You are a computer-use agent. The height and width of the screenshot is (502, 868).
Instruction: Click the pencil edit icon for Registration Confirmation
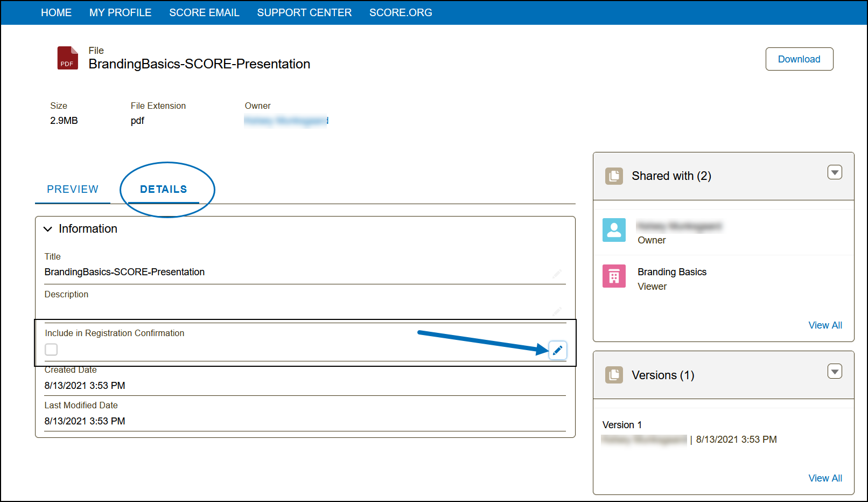557,350
